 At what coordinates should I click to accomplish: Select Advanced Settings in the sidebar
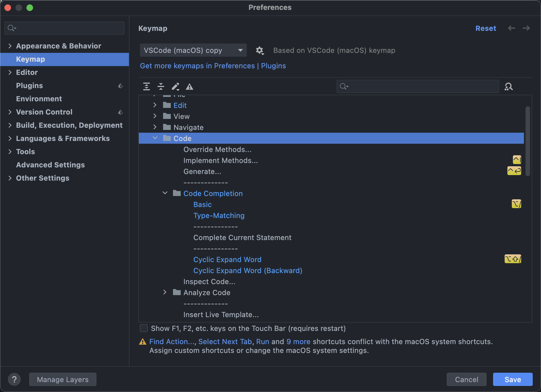click(50, 165)
